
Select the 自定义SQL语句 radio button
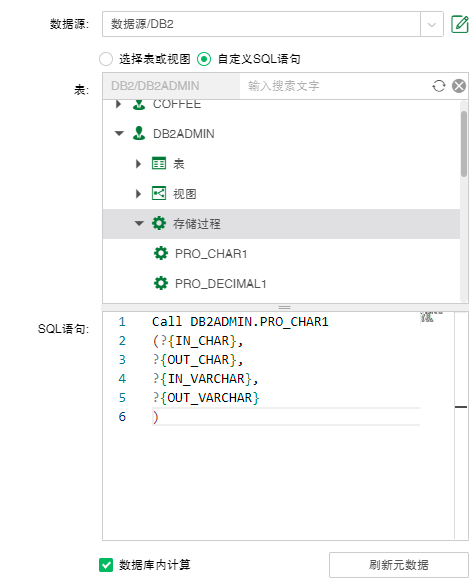[204, 59]
